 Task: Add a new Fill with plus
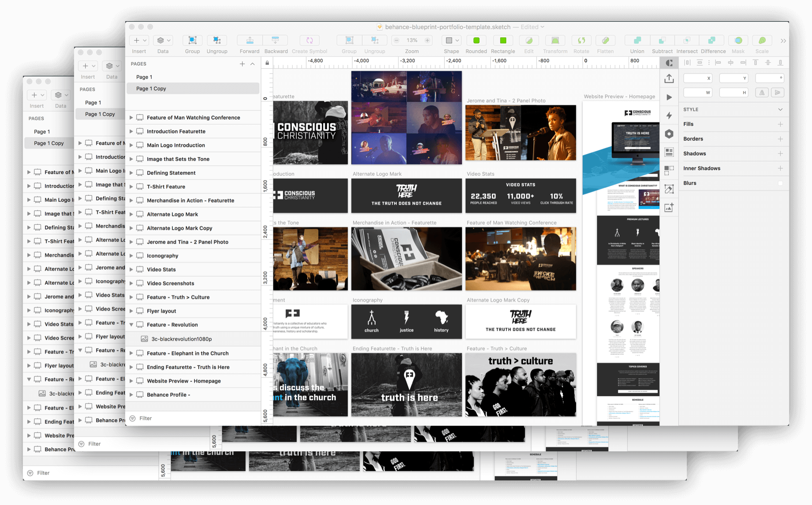pos(780,124)
